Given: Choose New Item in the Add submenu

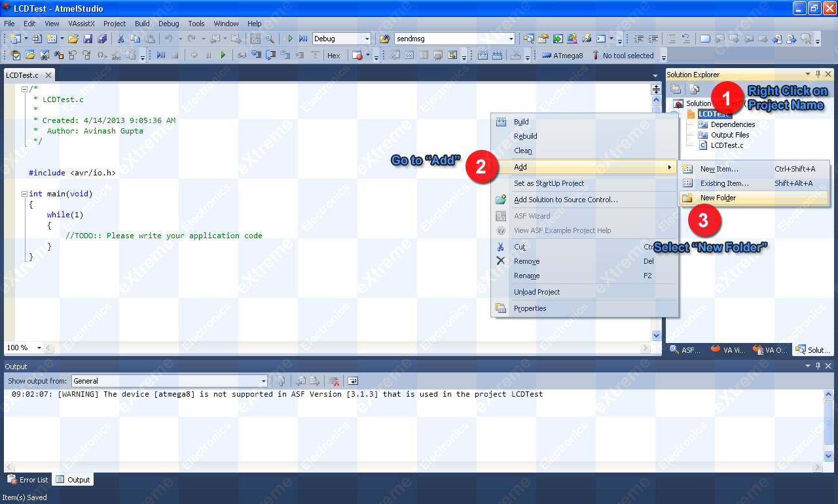Looking at the screenshot, I should coord(754,169).
